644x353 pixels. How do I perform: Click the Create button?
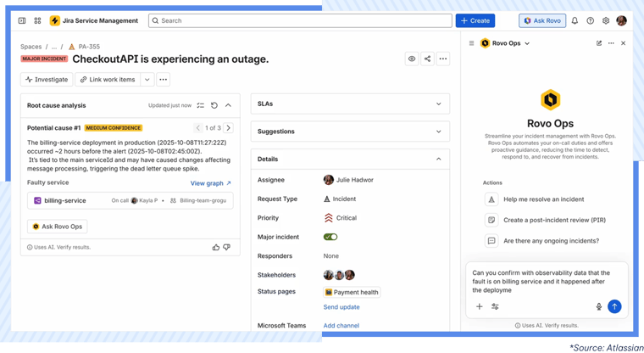pyautogui.click(x=475, y=20)
